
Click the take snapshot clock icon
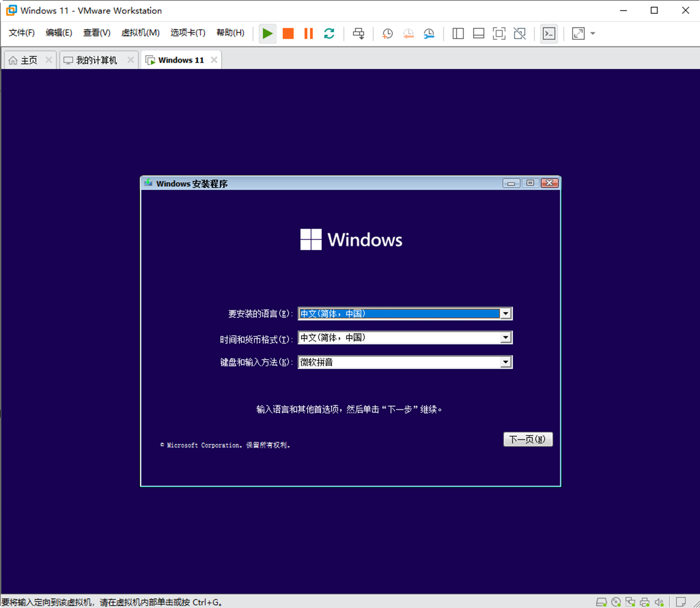click(388, 34)
